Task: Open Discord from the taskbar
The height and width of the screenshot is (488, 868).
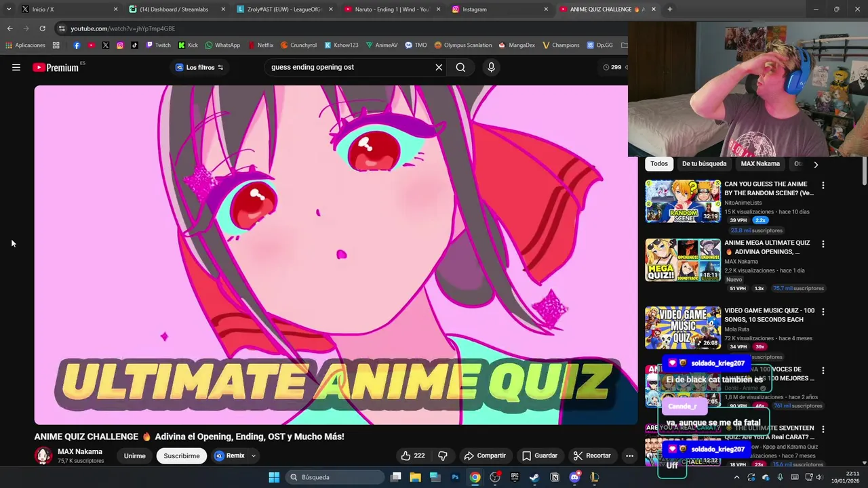Action: [574, 477]
